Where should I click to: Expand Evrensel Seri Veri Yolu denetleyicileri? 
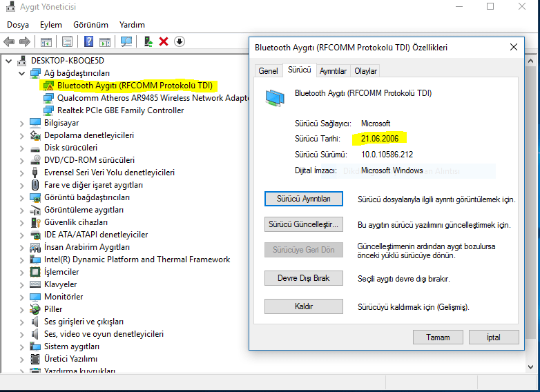[21, 173]
